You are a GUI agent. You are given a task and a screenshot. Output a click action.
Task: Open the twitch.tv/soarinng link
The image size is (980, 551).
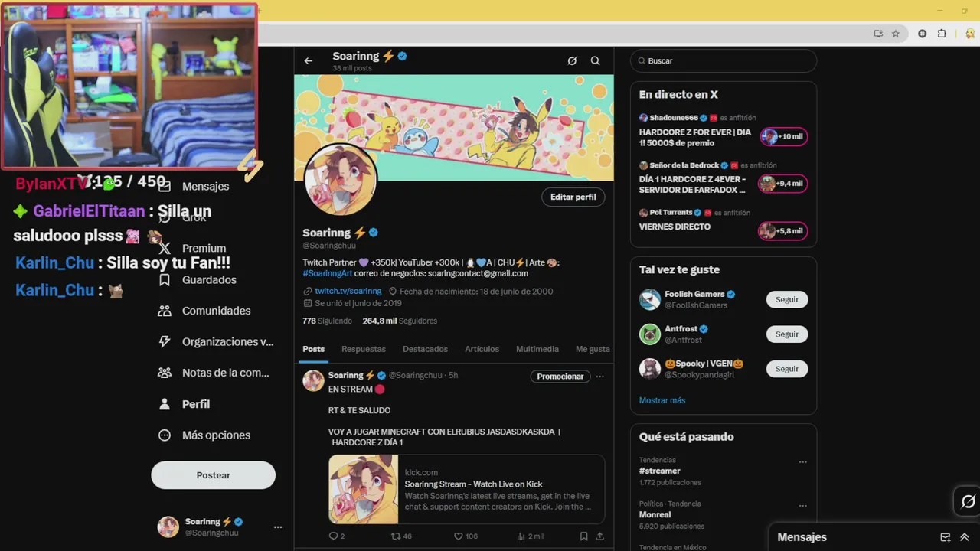(x=348, y=292)
